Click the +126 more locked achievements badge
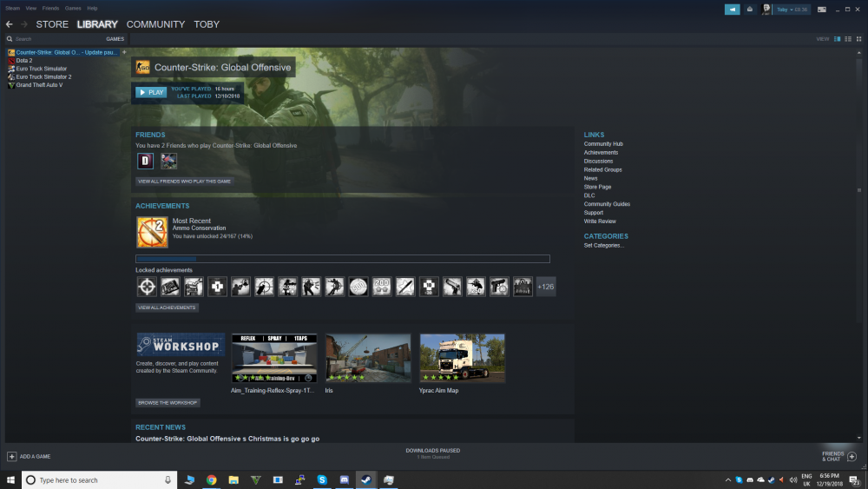 point(546,287)
